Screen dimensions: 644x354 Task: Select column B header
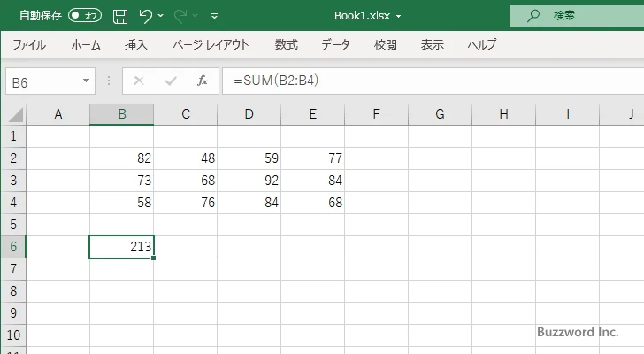point(121,114)
